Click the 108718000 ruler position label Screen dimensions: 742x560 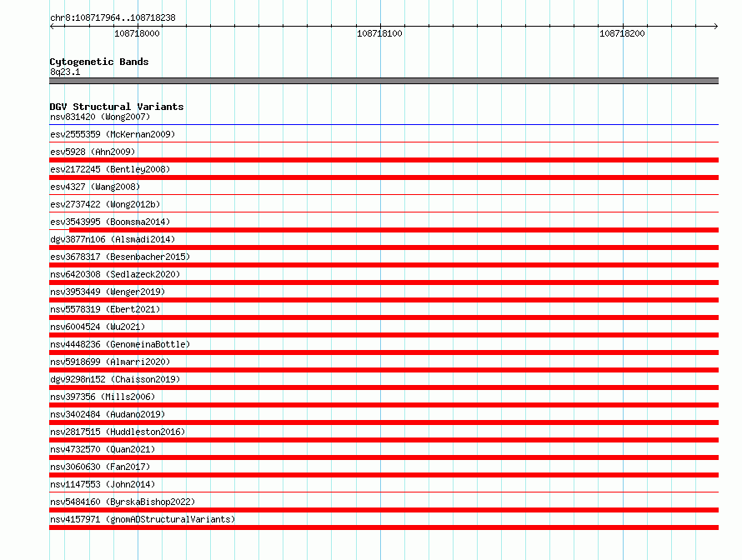pyautogui.click(x=137, y=33)
